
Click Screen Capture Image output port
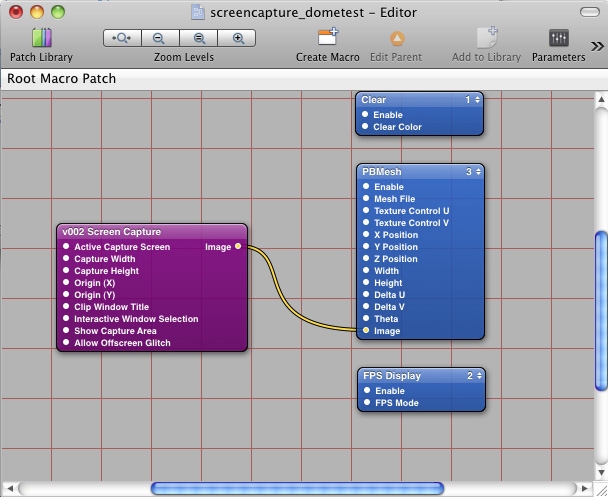click(238, 247)
